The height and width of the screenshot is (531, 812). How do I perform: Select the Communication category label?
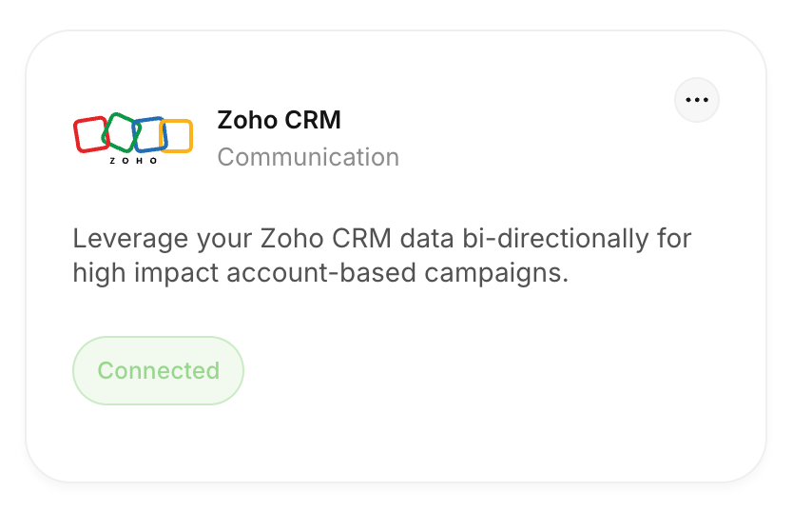(308, 157)
